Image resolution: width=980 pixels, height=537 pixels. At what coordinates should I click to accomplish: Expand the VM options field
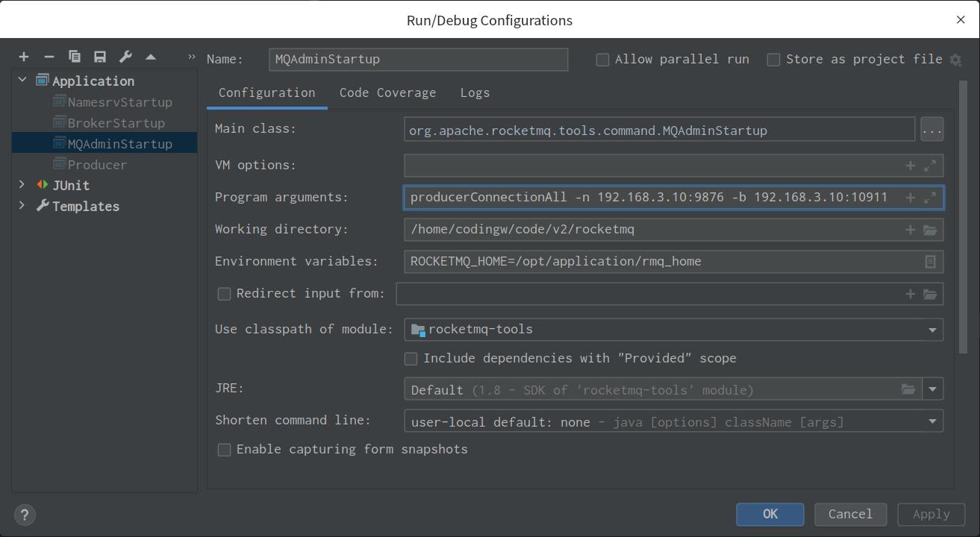point(930,166)
